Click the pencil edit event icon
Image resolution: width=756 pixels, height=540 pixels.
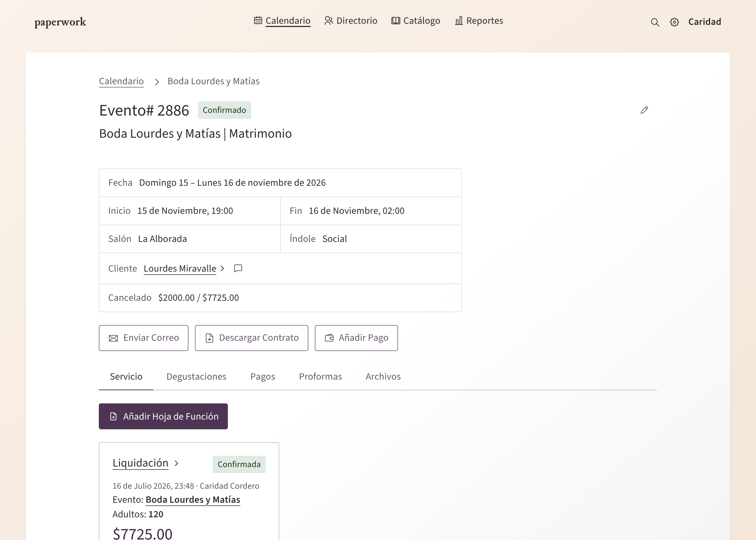click(x=644, y=110)
